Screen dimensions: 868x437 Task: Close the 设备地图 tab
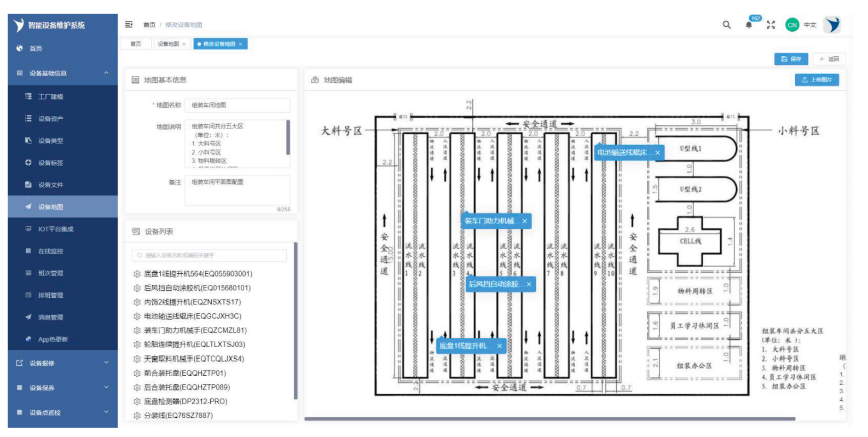click(184, 44)
